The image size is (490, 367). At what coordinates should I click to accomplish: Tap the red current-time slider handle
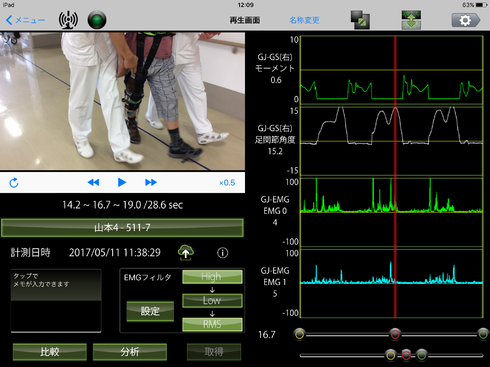point(395,334)
